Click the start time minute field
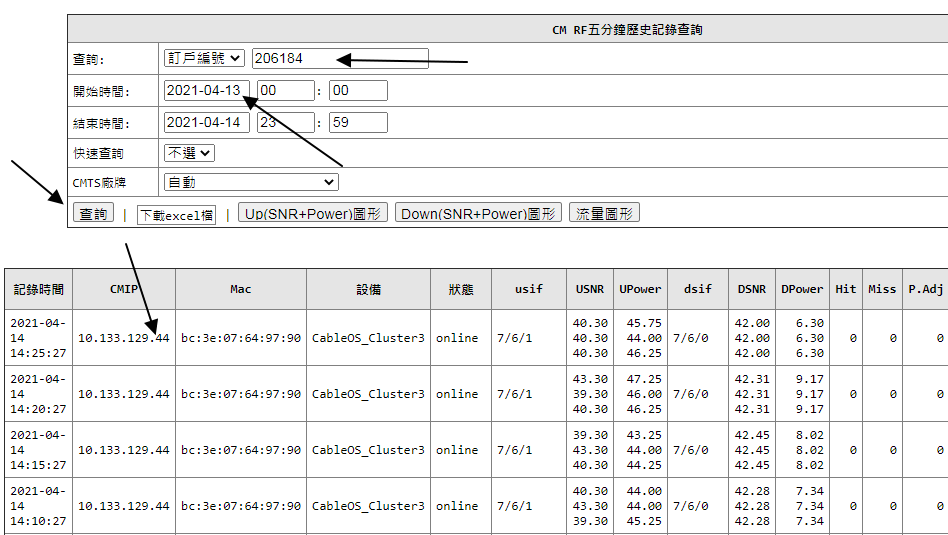The width and height of the screenshot is (948, 535). pos(357,91)
